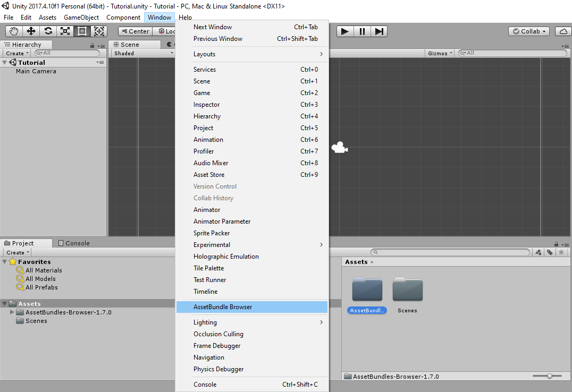Screen dimensions: 572x392
Task: Select Profiler menu entry
Action: pos(251,151)
